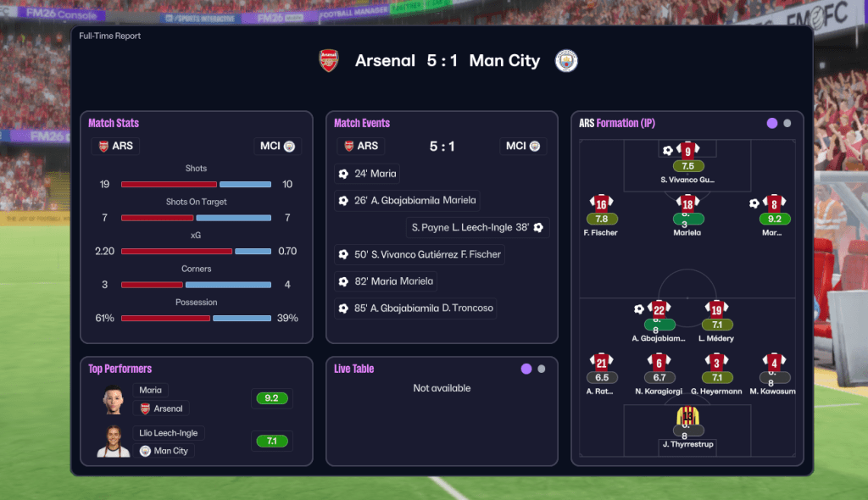This screenshot has width=868, height=500.
Task: Click the Arsenal possession bar
Action: click(165, 318)
